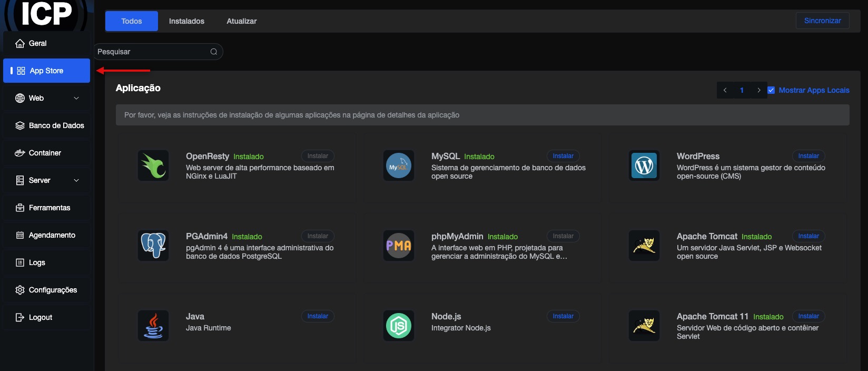Click the phpMyAdmin app title
The width and height of the screenshot is (868, 371).
pos(457,237)
